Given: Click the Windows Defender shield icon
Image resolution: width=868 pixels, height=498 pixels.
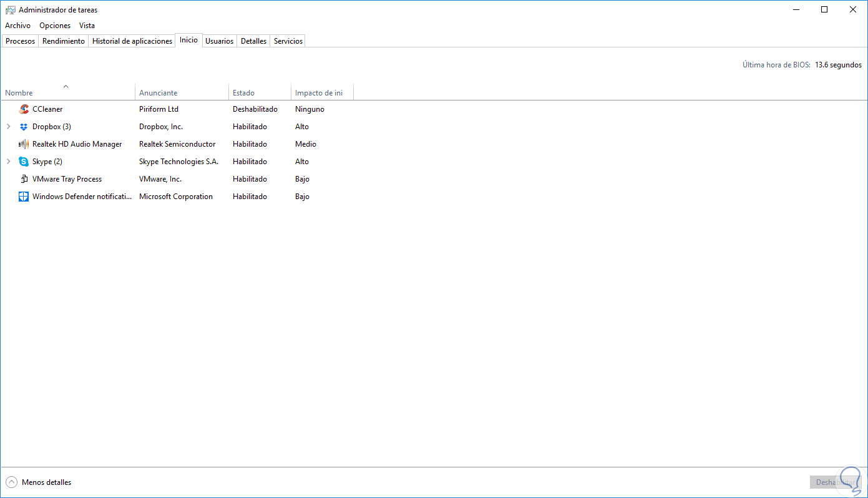Looking at the screenshot, I should tap(24, 197).
